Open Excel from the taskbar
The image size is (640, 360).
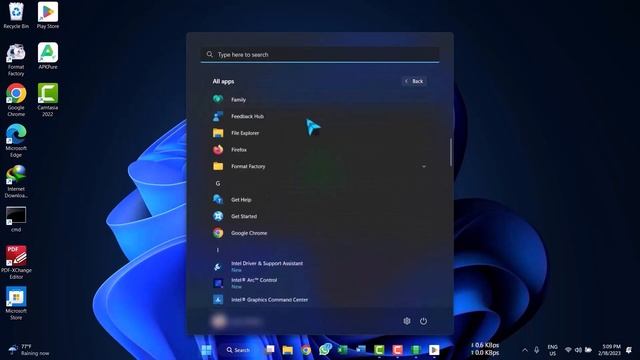(x=343, y=350)
